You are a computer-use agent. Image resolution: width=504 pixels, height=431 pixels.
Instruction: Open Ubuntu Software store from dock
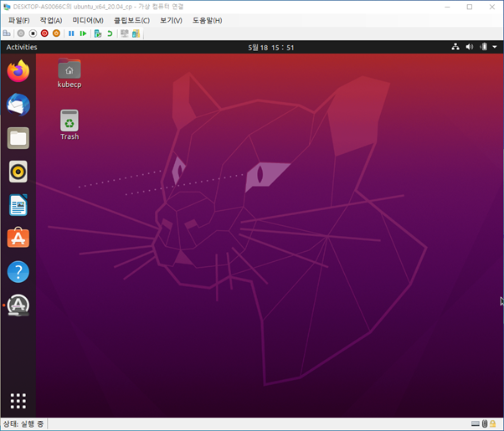tap(18, 238)
